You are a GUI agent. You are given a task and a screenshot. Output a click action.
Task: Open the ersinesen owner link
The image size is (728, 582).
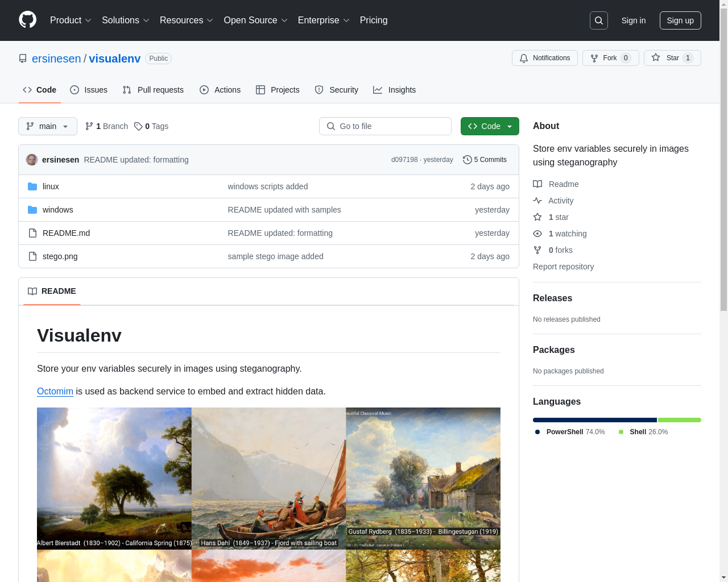click(56, 59)
